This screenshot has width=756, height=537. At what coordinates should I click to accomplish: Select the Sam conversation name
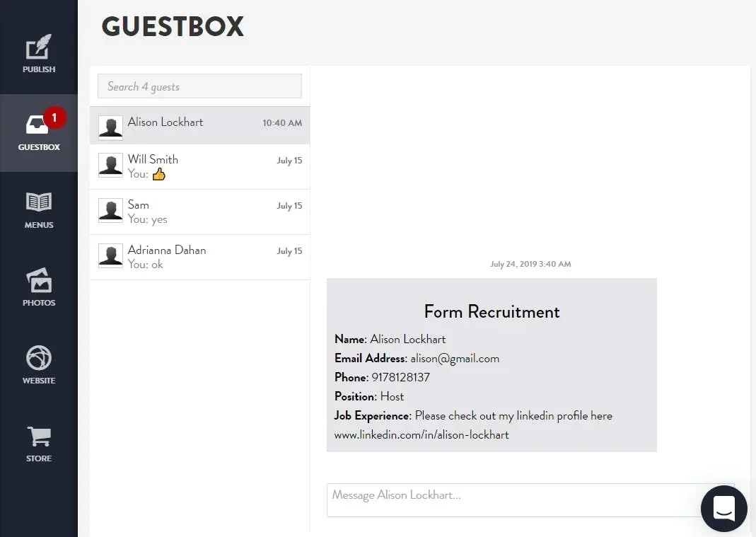tap(139, 204)
